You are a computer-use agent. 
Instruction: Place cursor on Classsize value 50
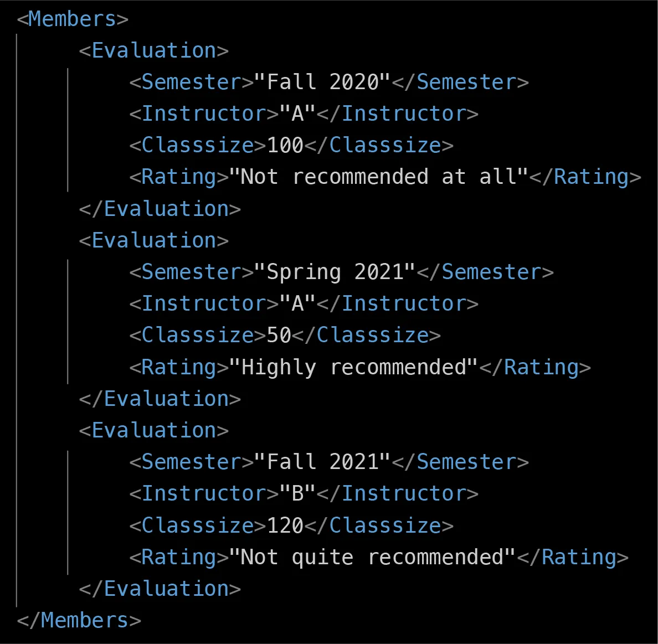pos(279,336)
